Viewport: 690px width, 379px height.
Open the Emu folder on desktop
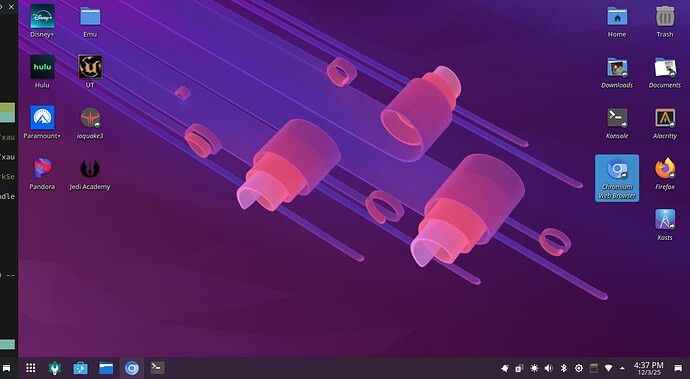(x=90, y=17)
